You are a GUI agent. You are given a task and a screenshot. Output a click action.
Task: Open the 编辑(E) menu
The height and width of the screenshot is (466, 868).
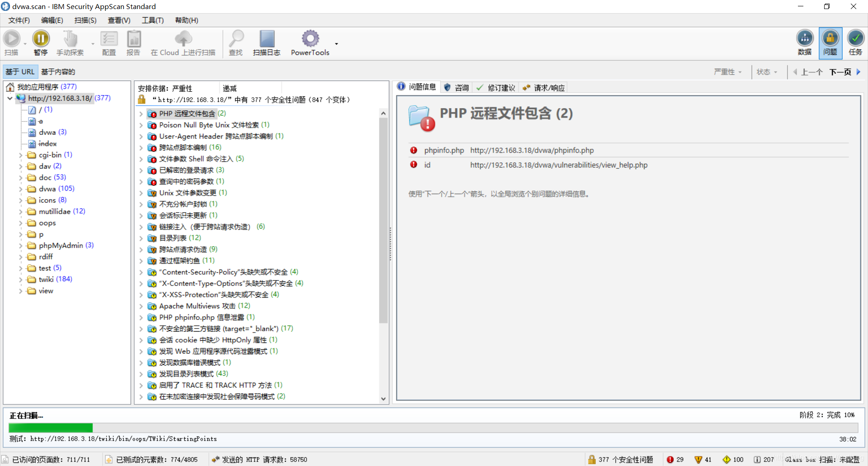52,20
